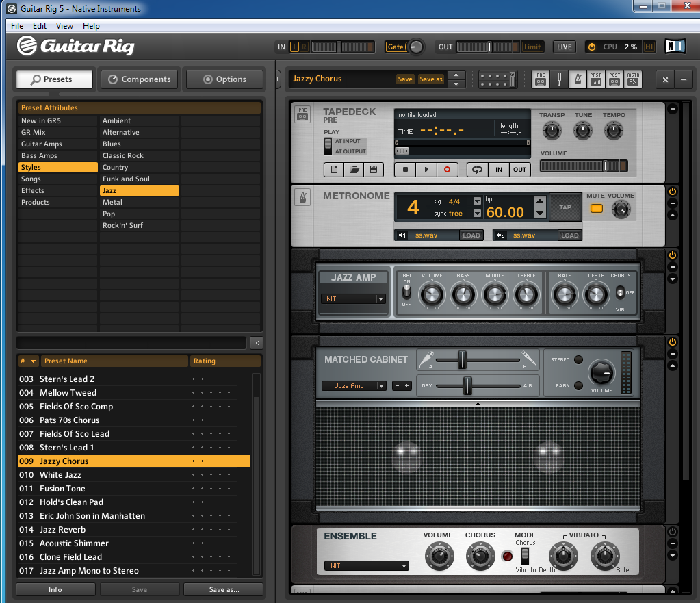
Task: Play the Tapedeck
Action: (x=426, y=169)
